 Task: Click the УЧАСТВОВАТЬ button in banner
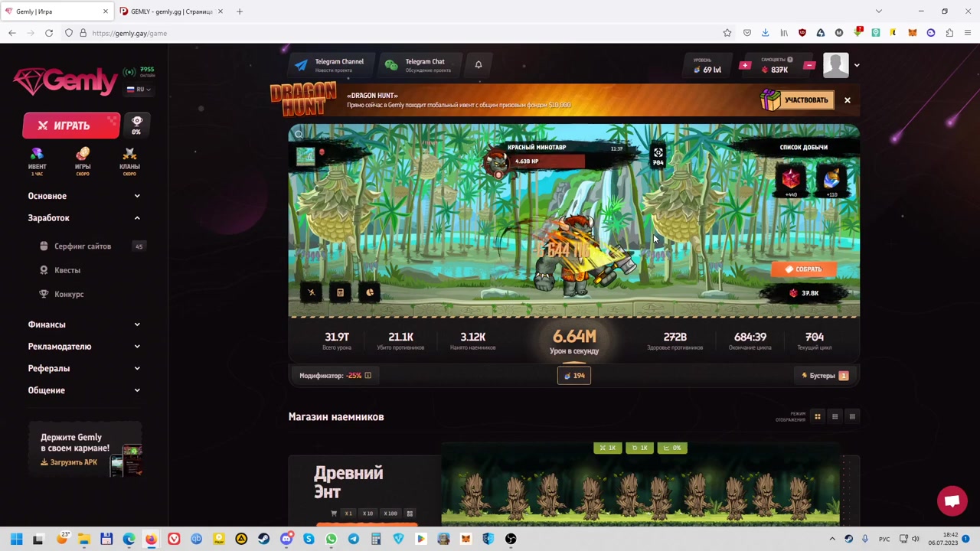tap(797, 100)
